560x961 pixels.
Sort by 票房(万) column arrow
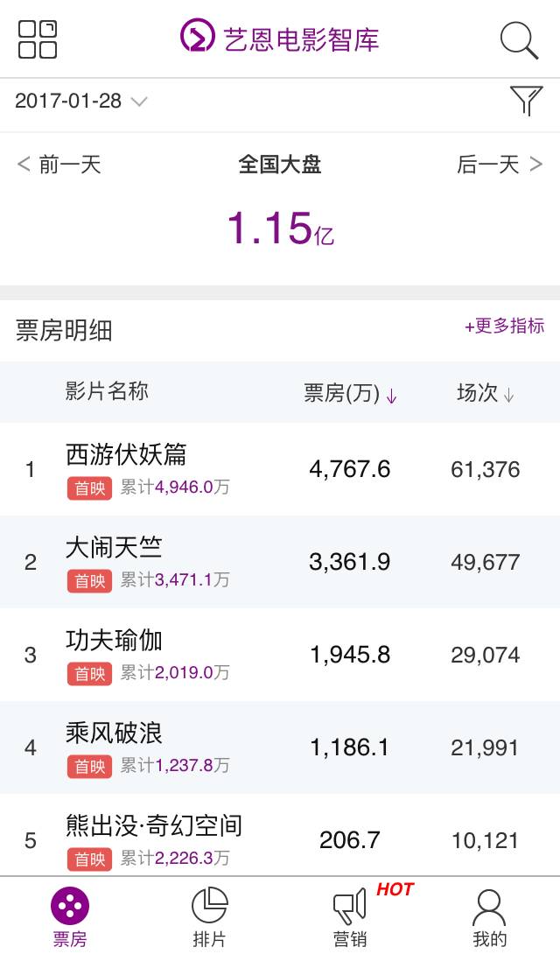pyautogui.click(x=391, y=396)
